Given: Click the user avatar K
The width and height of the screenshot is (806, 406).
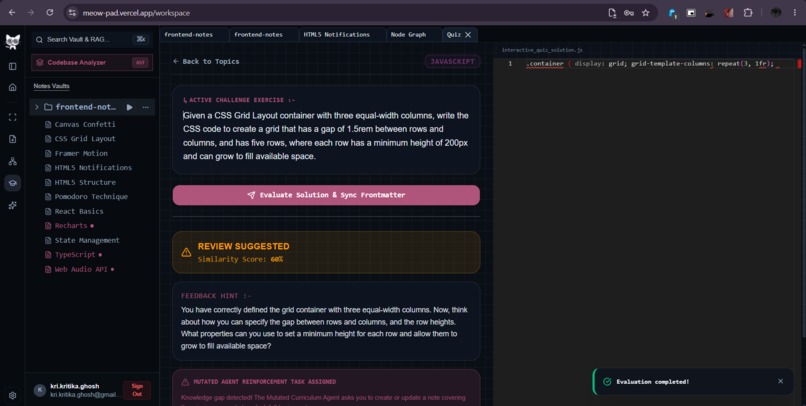Looking at the screenshot, I should coord(40,390).
